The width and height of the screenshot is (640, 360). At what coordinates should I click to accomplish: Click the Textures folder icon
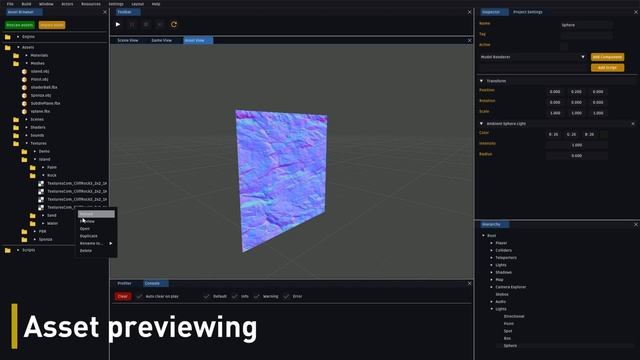pos(16,143)
